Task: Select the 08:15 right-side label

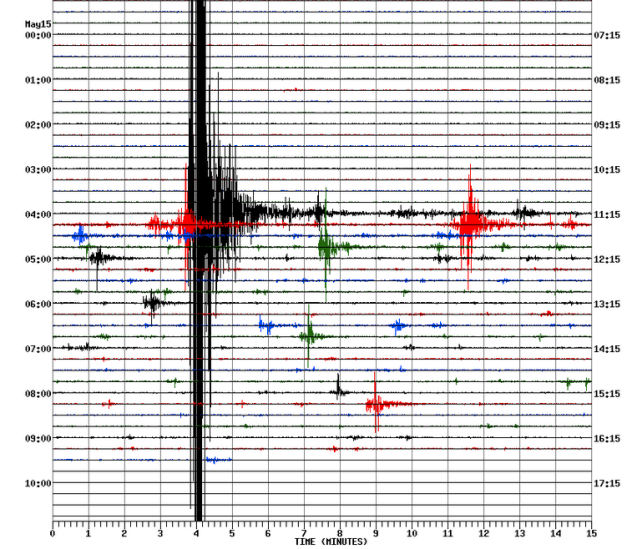Action: 607,80
